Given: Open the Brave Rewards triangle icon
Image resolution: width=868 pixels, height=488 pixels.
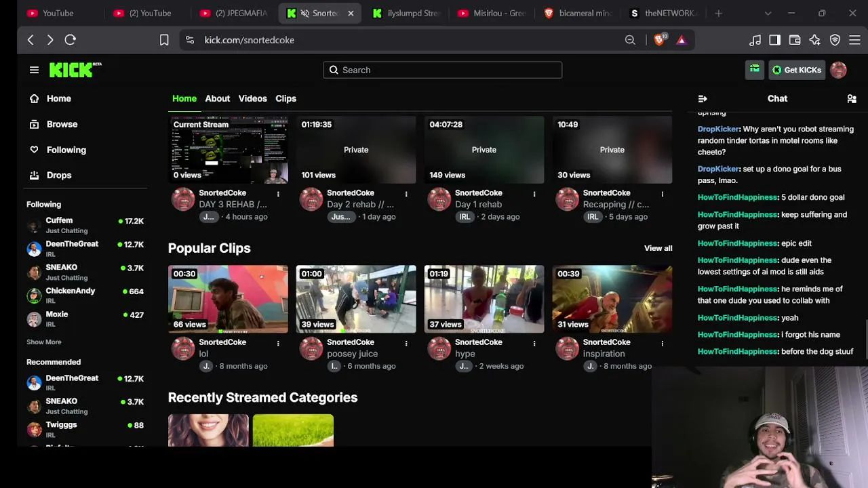Looking at the screenshot, I should (x=682, y=40).
